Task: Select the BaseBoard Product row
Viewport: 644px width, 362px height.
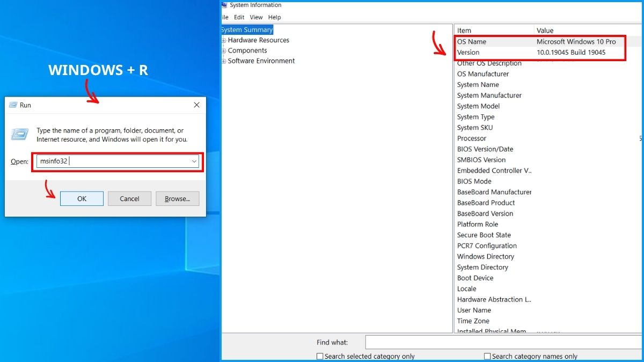Action: click(548, 203)
